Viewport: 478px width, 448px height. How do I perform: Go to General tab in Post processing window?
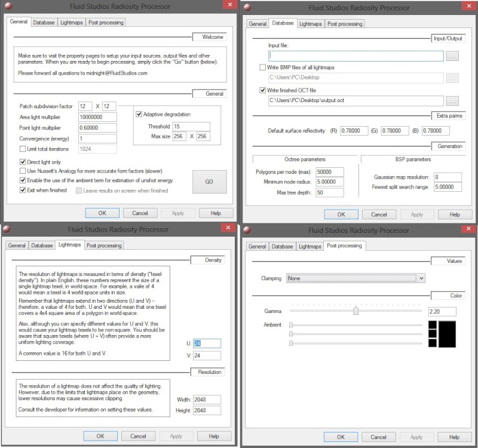pyautogui.click(x=258, y=246)
